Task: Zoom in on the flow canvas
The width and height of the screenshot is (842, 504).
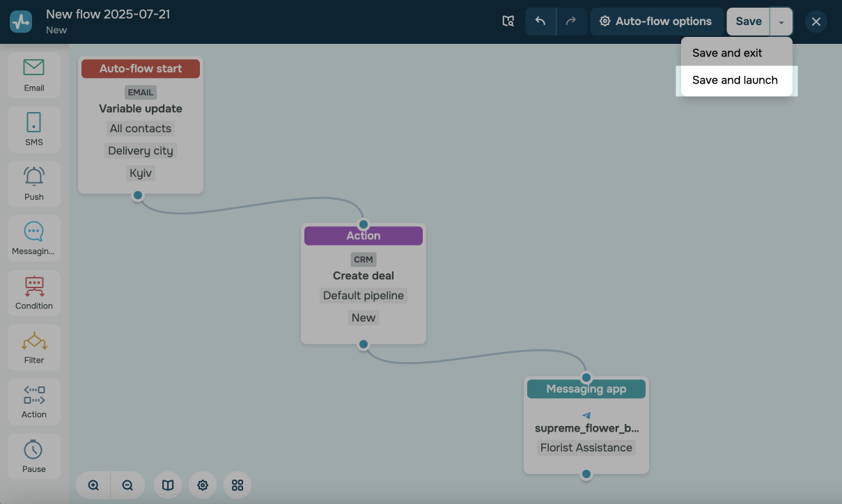Action: pos(93,485)
